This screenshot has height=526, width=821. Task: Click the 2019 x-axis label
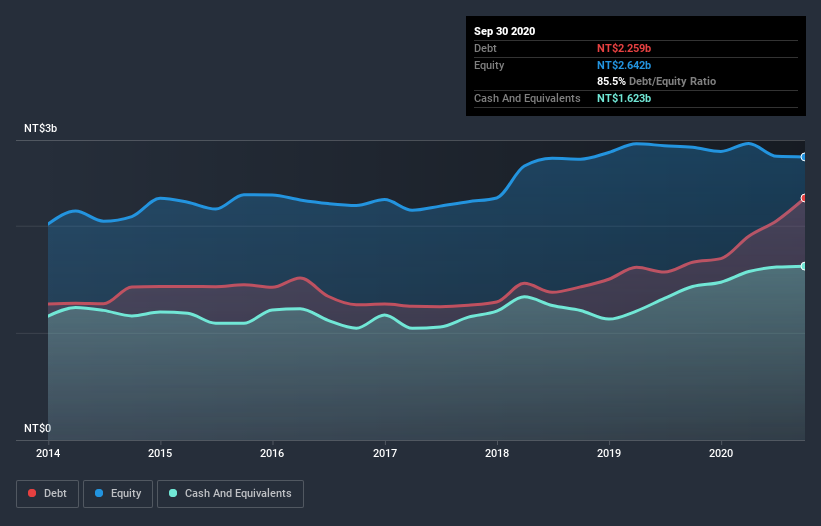click(609, 453)
